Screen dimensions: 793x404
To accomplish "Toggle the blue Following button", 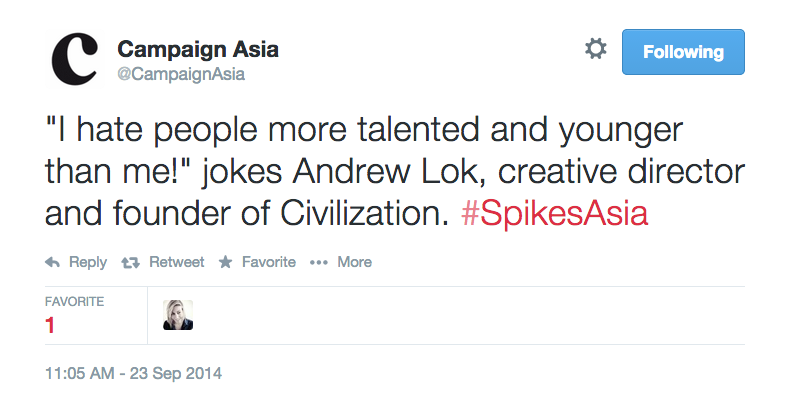I will pyautogui.click(x=683, y=51).
